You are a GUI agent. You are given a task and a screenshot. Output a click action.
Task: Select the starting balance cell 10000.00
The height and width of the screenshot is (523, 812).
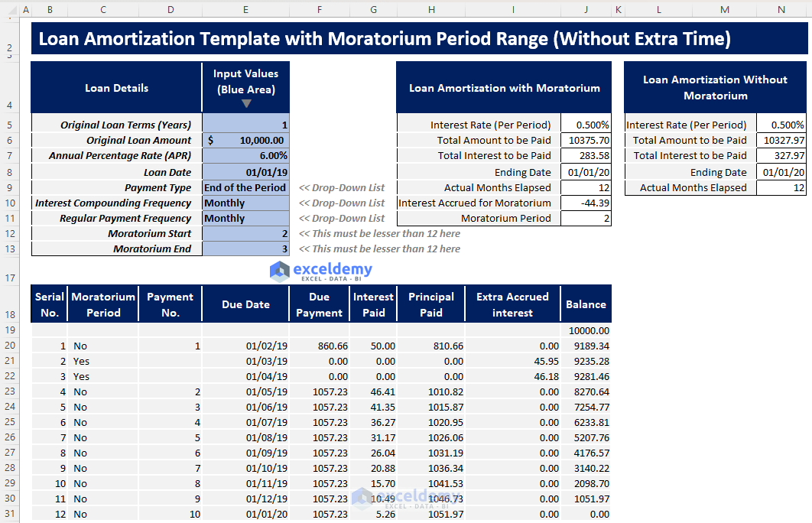[586, 330]
